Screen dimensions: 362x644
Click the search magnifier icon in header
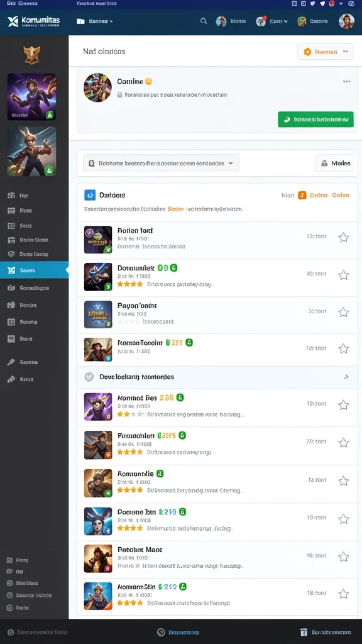click(x=203, y=21)
